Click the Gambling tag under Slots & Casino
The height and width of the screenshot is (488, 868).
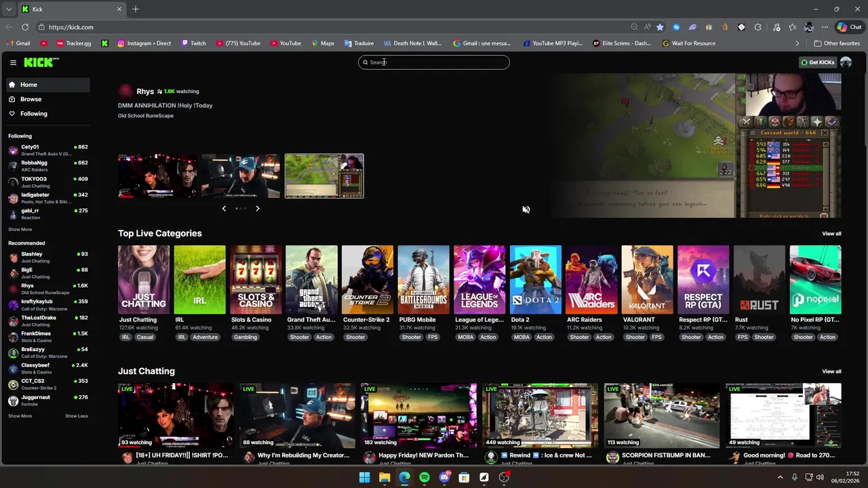pyautogui.click(x=245, y=338)
